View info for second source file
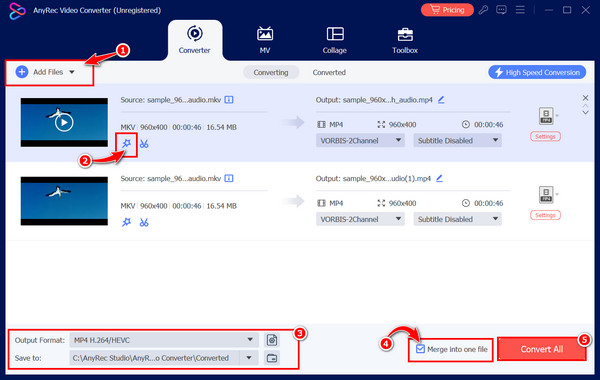Screen dimensions: 600x380 tap(229, 178)
